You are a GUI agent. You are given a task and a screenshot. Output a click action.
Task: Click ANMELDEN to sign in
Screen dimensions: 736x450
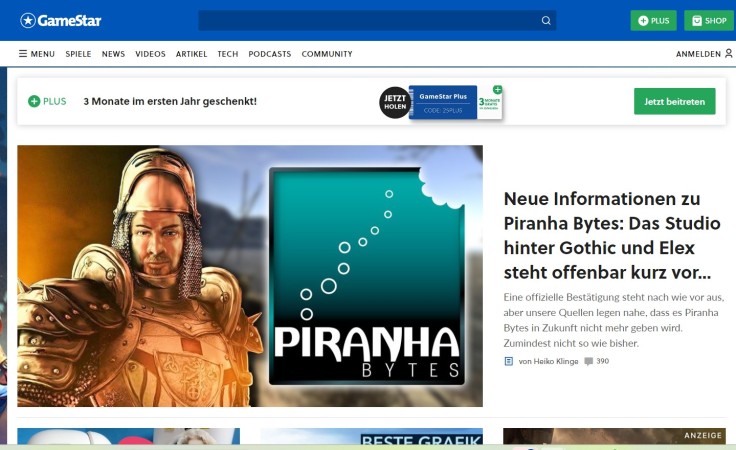pos(698,54)
